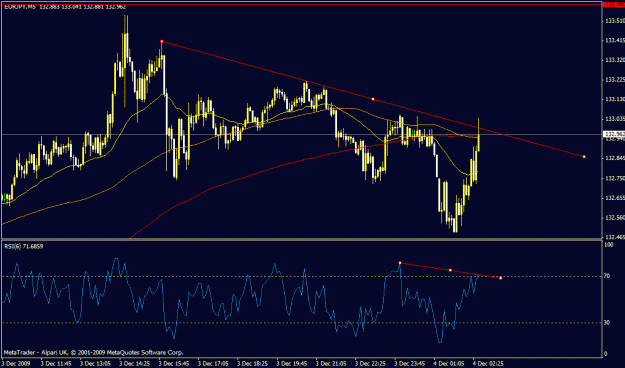Screen dimensions: 625x368
Task: Click the 3 Dec 17:05 time label
Action: 213,364
